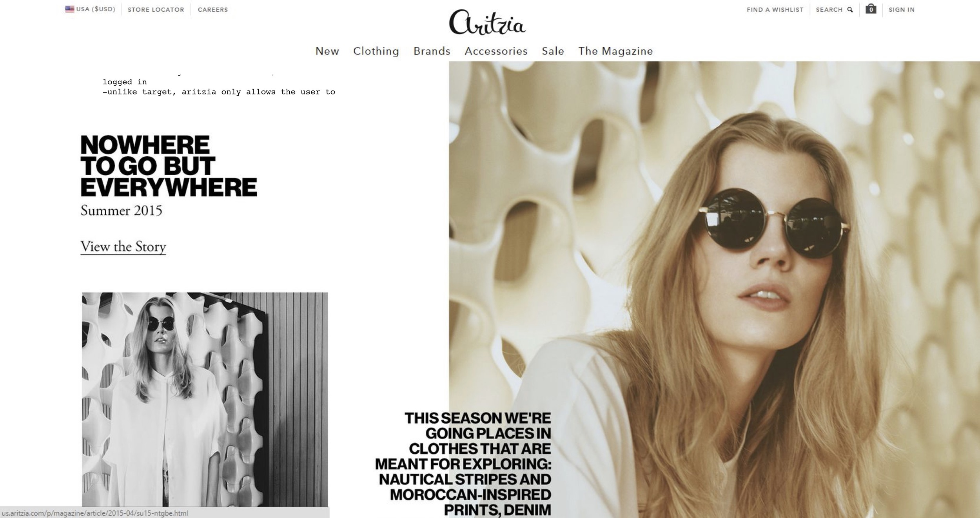Click Find a Wishlist
Image resolution: width=980 pixels, height=518 pixels.
tap(775, 9)
